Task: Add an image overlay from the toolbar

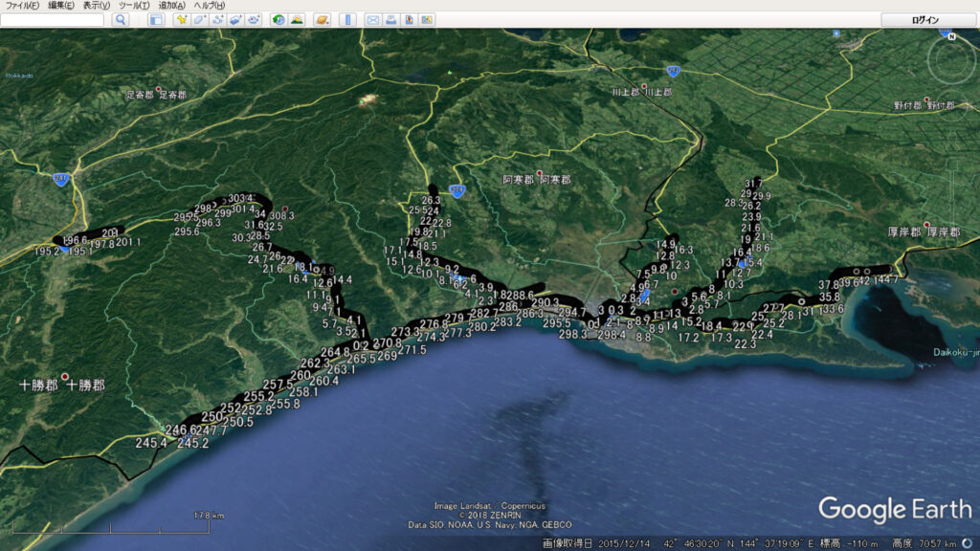Action: pyautogui.click(x=235, y=19)
